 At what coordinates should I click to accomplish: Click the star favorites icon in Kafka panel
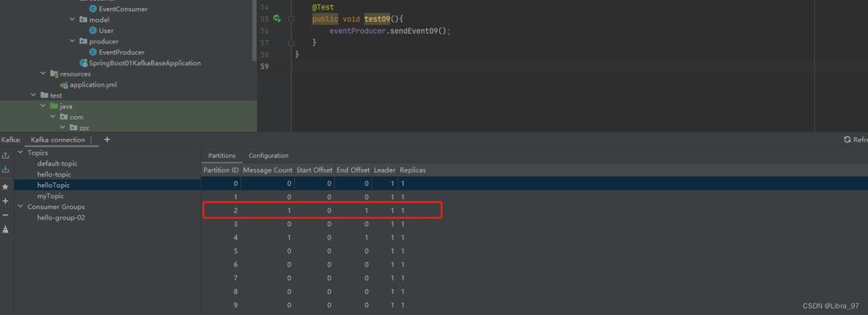pyautogui.click(x=5, y=187)
